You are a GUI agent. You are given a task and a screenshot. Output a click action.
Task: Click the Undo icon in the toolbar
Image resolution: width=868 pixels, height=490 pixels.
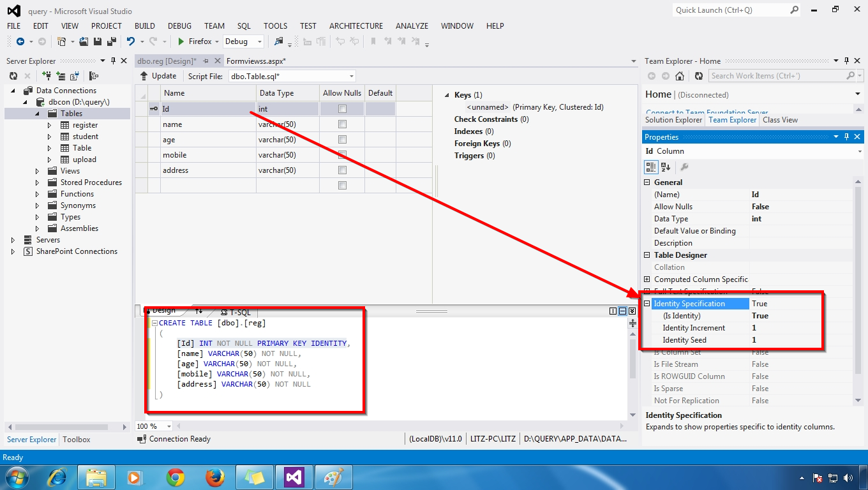pyautogui.click(x=131, y=41)
